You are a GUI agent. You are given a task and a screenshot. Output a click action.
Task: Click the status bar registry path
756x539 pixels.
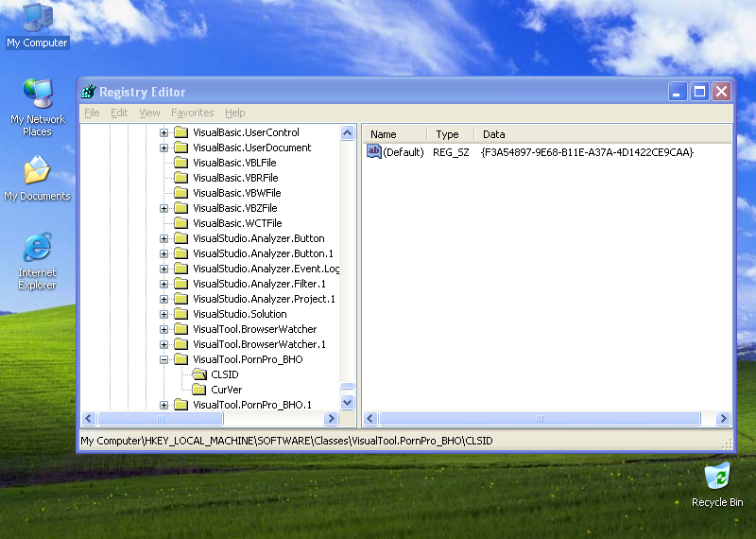click(x=286, y=441)
